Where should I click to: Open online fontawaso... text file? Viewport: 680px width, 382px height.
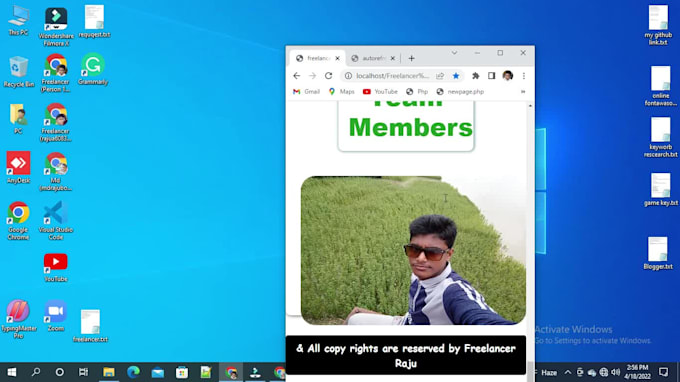click(x=660, y=86)
